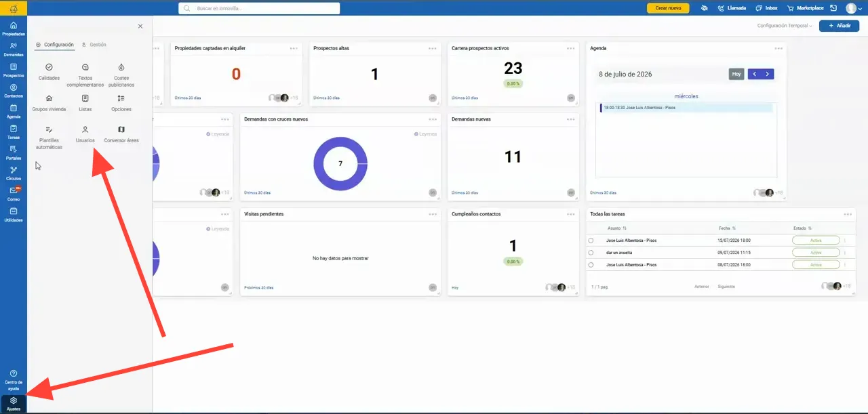Switch to the Gestión tab

click(94, 45)
